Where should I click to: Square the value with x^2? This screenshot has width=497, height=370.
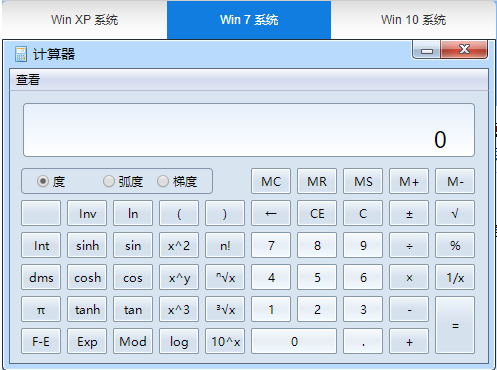(x=179, y=245)
